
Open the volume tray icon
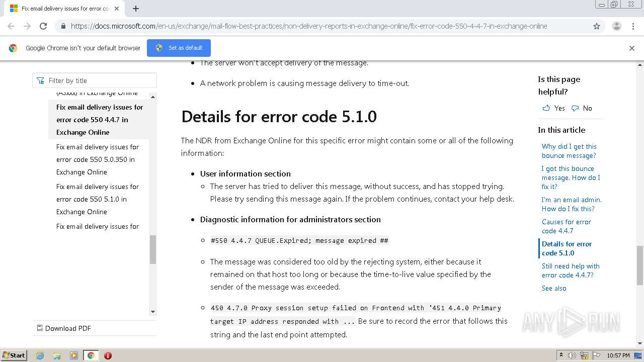click(x=572, y=355)
